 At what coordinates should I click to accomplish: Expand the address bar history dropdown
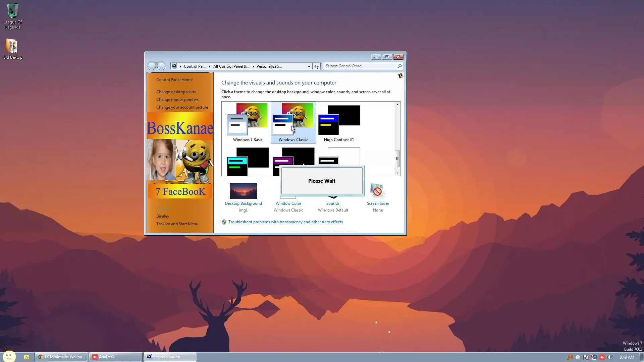[x=309, y=66]
